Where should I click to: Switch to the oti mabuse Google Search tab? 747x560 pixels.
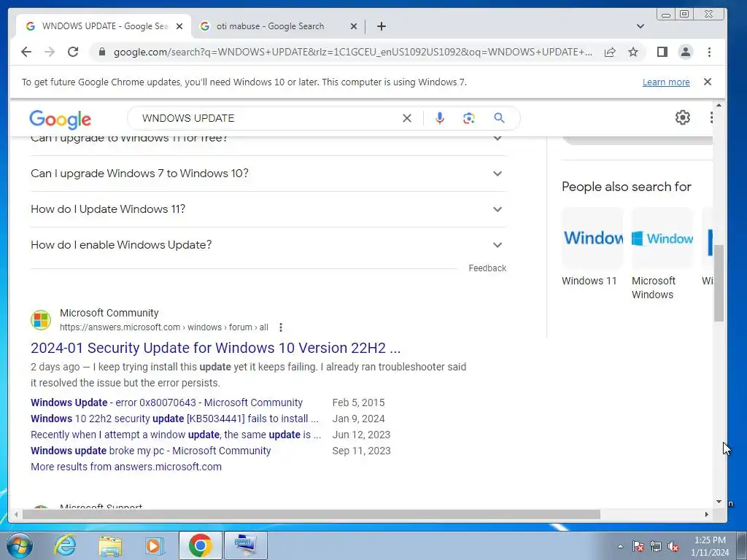pos(278,26)
